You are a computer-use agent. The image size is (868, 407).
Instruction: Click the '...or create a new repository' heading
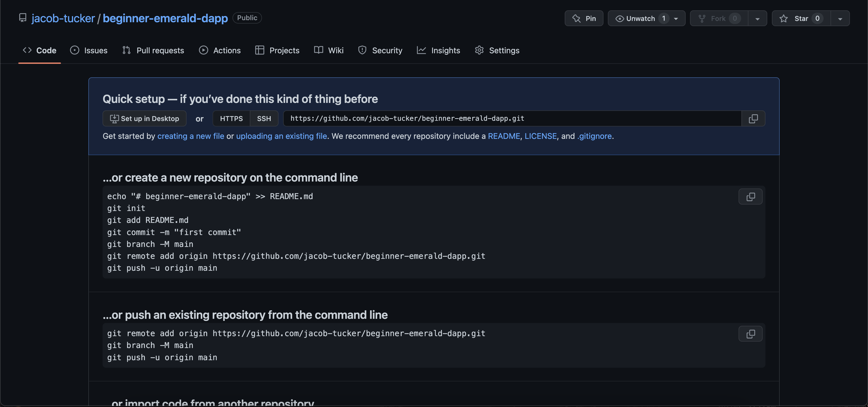pos(230,177)
